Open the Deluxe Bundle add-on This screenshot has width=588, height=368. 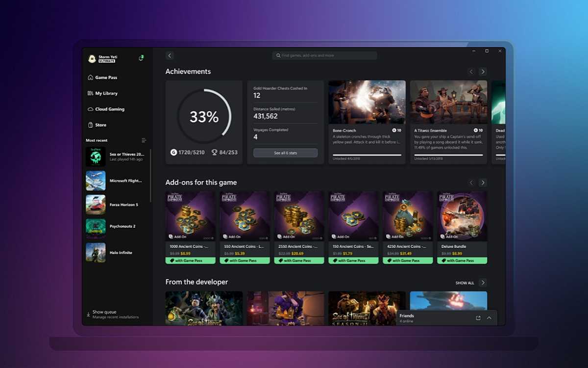pos(462,228)
